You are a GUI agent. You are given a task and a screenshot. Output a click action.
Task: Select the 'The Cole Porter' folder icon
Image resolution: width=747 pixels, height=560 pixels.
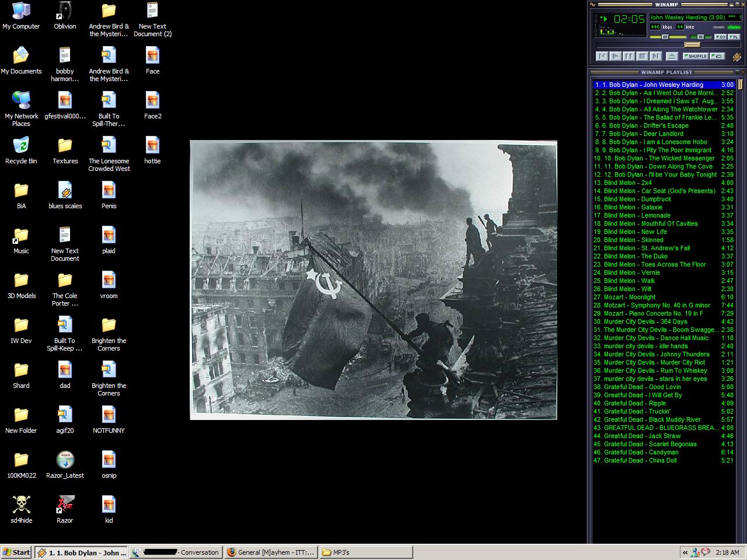65,289
